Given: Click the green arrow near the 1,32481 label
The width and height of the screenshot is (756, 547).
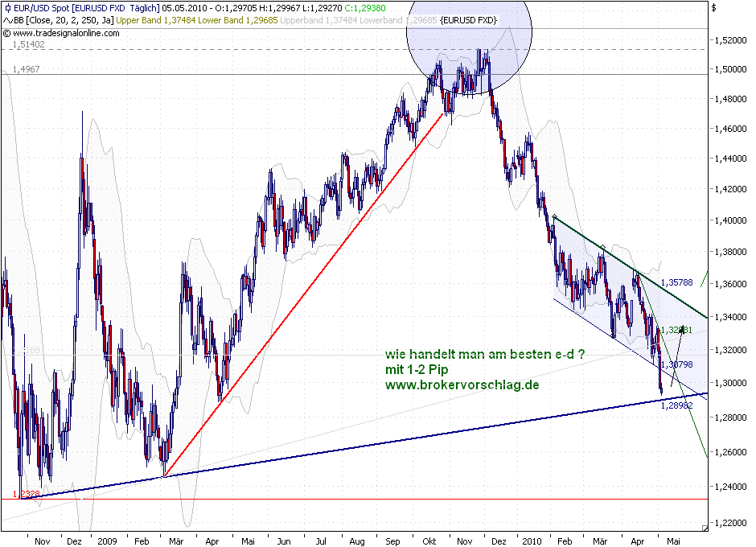Looking at the screenshot, I should [x=681, y=329].
